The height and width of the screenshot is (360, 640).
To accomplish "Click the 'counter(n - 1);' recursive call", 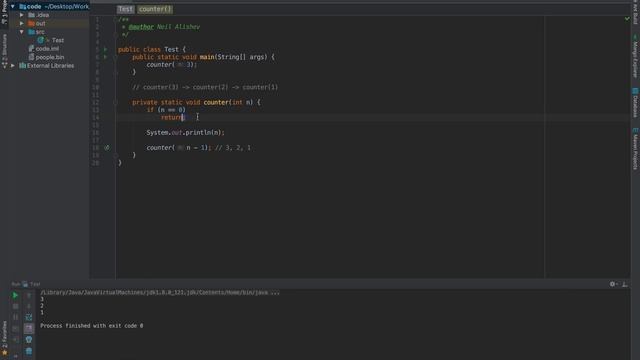I will tap(179, 148).
